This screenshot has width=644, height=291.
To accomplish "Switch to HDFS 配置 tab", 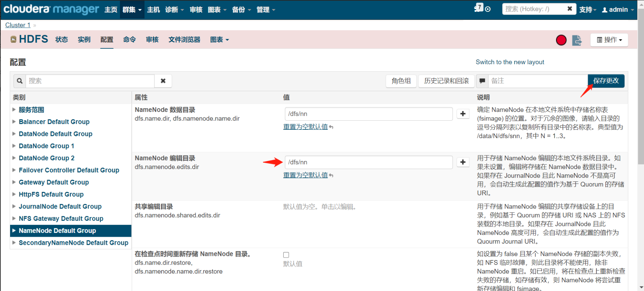I will pos(107,40).
